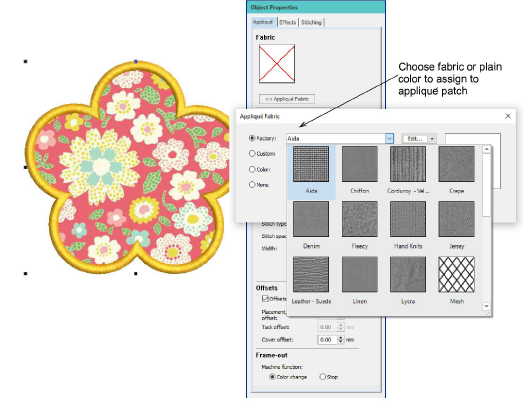Choose the Chiffon fabric swatch
Screen dimensions: 524x414
(360, 164)
